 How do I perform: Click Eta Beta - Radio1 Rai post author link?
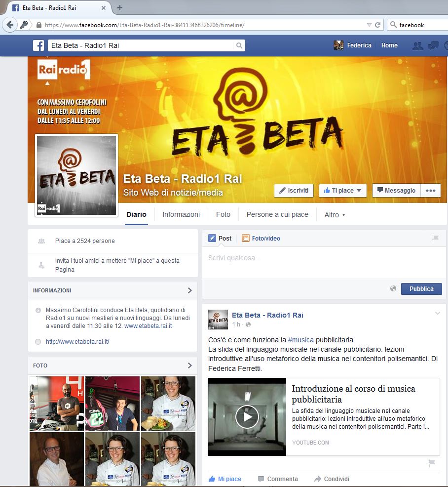click(267, 315)
